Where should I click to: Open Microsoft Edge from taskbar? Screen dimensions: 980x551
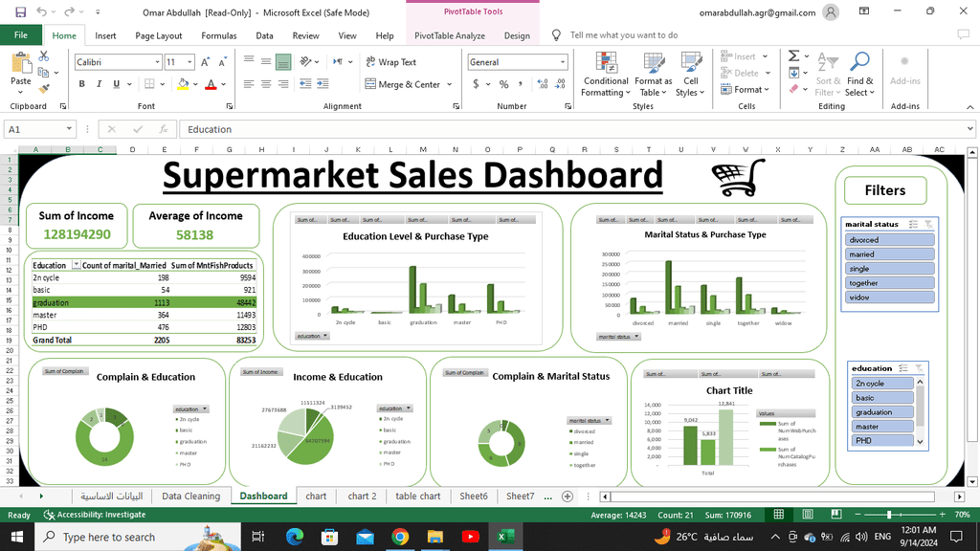(x=295, y=537)
